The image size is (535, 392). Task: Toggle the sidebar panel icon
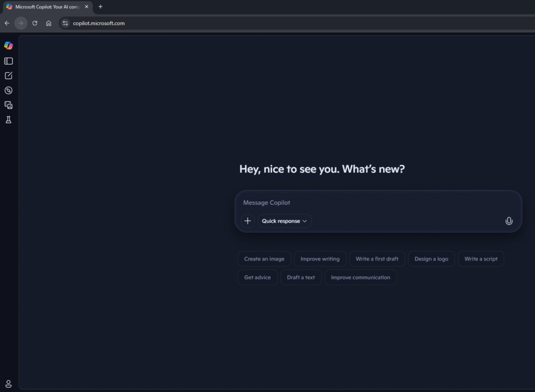(x=8, y=61)
